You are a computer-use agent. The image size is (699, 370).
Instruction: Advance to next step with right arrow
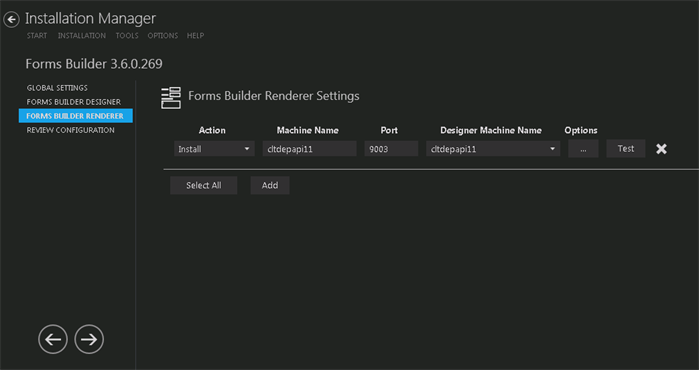click(x=89, y=339)
